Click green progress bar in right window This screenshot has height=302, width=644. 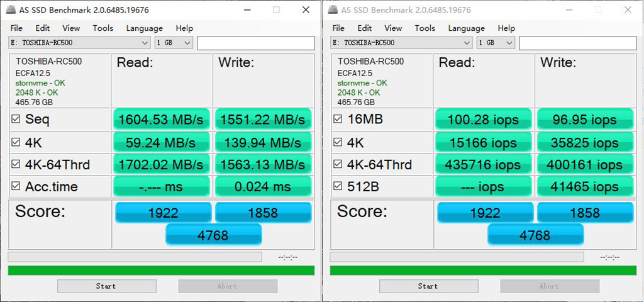click(x=483, y=271)
